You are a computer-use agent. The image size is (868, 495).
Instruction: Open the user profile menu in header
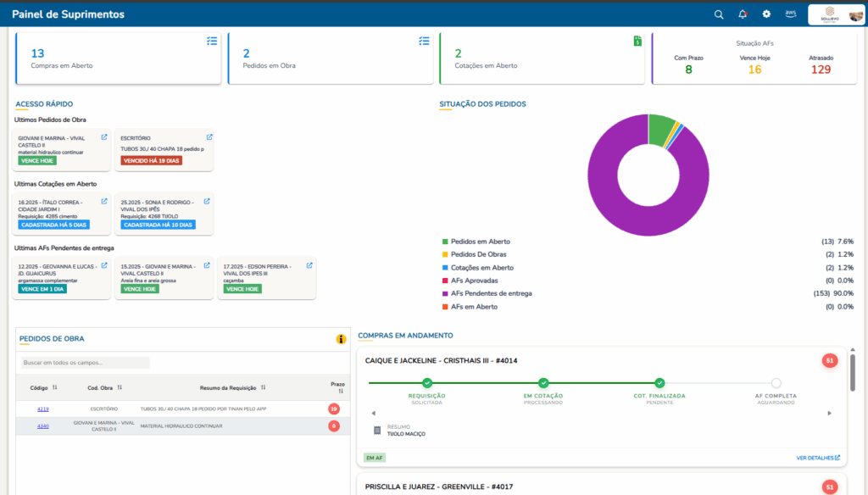pos(835,14)
